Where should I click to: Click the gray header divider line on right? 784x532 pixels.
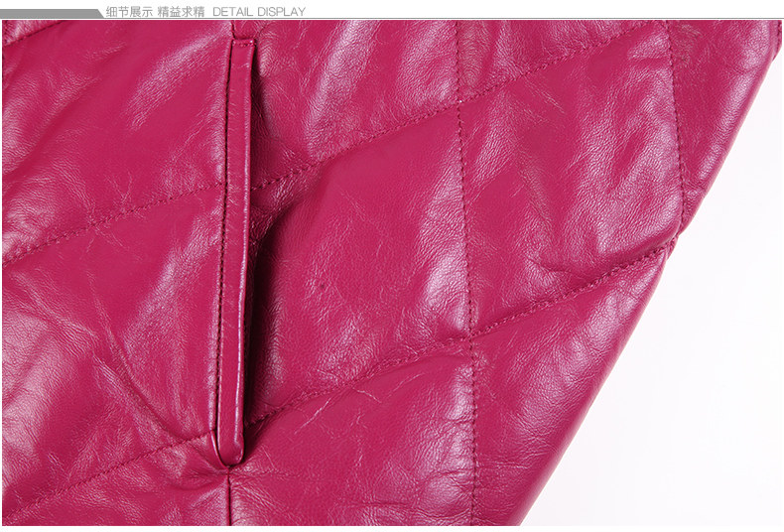546,19
